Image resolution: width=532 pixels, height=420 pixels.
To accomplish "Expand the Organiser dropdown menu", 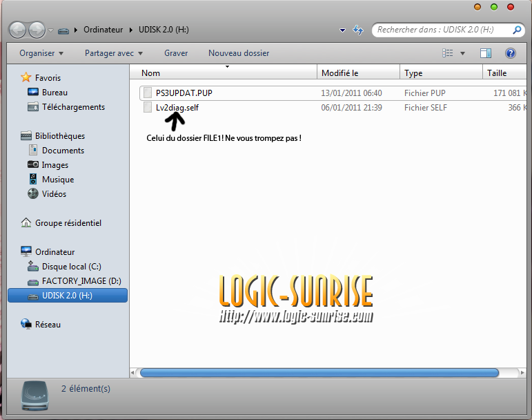I will coord(41,53).
